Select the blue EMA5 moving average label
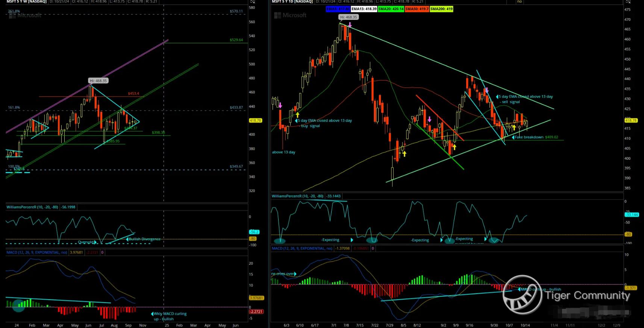The width and height of the screenshot is (644, 328). click(x=338, y=9)
